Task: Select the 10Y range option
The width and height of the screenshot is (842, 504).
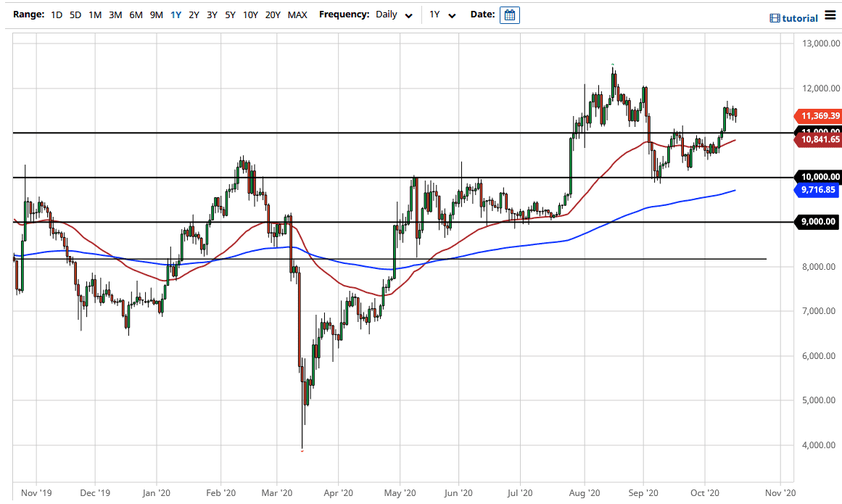Action: tap(250, 15)
